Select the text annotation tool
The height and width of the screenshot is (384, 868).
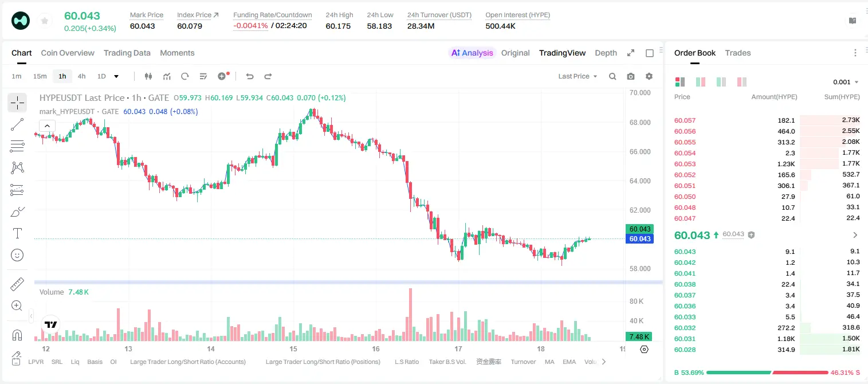[17, 233]
